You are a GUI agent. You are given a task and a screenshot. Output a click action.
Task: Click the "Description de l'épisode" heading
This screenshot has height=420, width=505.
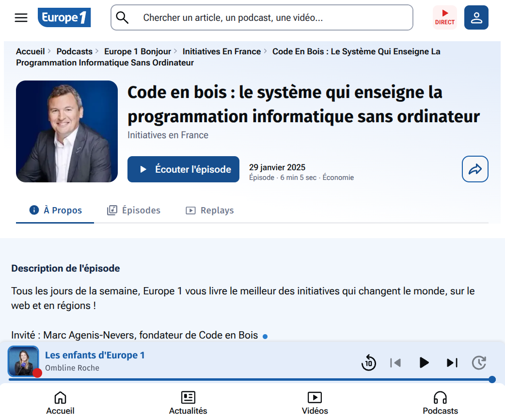click(x=65, y=268)
